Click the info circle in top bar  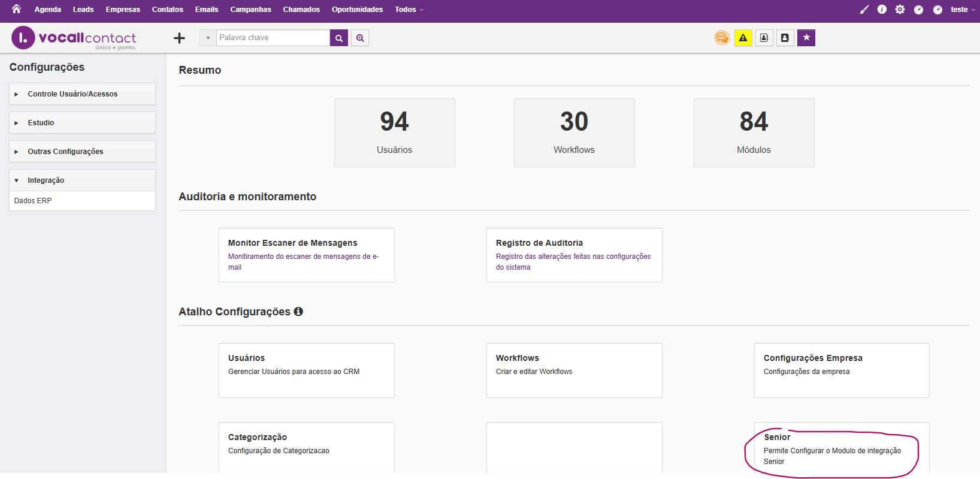pyautogui.click(x=882, y=10)
